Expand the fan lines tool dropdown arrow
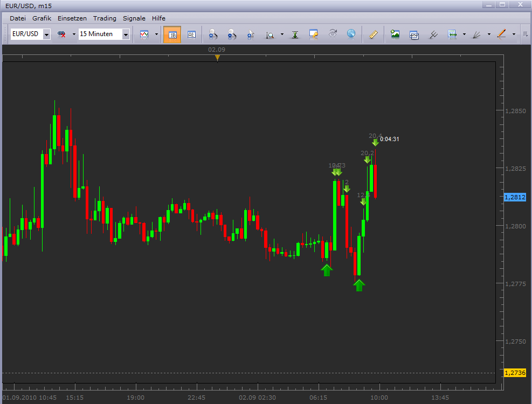 pyautogui.click(x=489, y=34)
